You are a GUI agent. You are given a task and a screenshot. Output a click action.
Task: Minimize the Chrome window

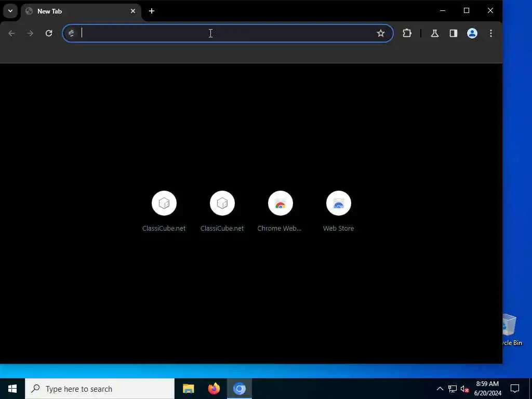(443, 10)
